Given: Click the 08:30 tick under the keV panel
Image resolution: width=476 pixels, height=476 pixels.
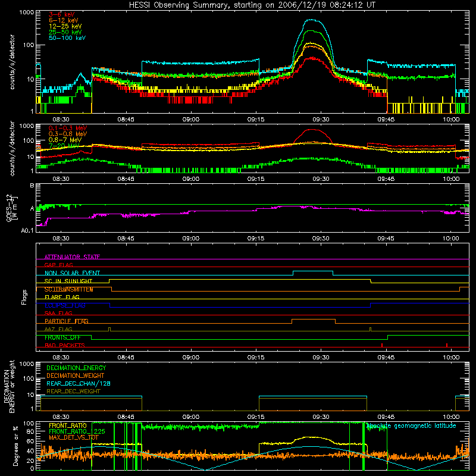Looking at the screenshot, I should pyautogui.click(x=61, y=120).
